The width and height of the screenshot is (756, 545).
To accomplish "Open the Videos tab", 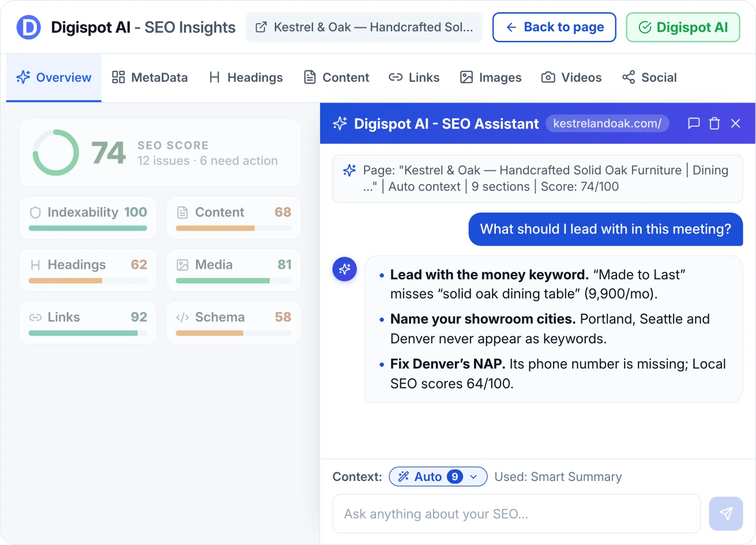I will click(x=571, y=78).
